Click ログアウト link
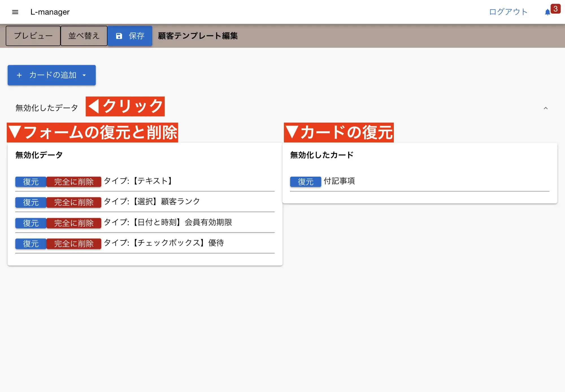Viewport: 565px width, 392px height. pyautogui.click(x=508, y=12)
